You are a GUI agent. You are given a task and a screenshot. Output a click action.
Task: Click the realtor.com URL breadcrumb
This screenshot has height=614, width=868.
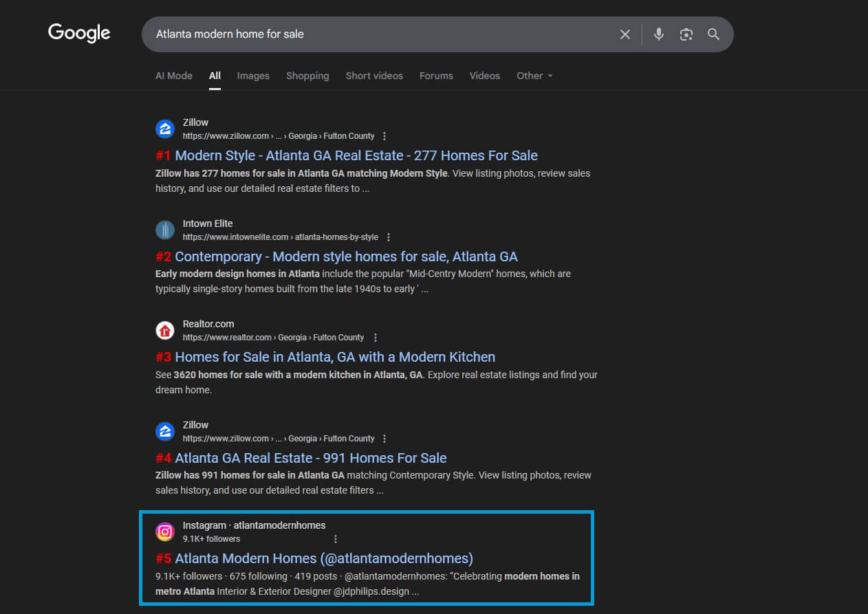pyautogui.click(x=274, y=338)
